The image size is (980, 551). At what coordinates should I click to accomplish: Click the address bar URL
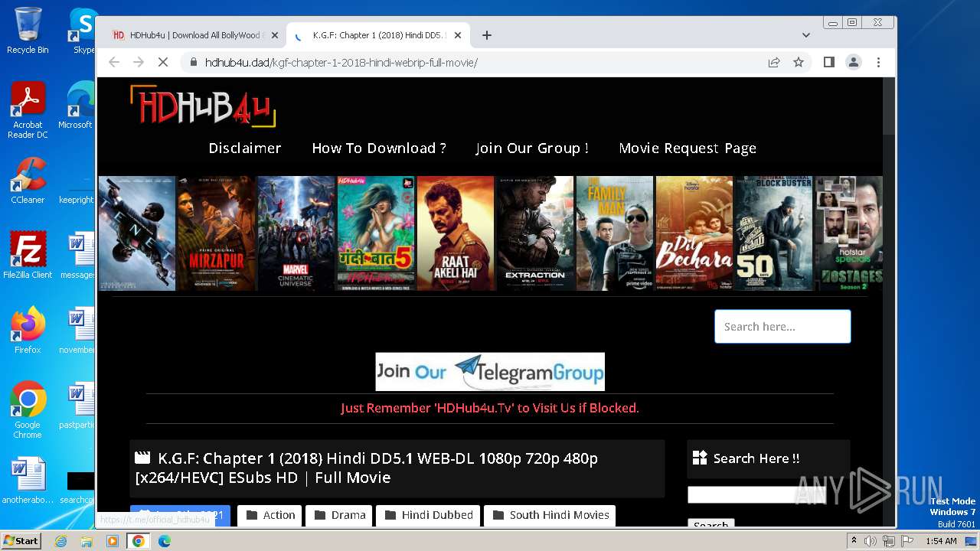click(x=341, y=62)
